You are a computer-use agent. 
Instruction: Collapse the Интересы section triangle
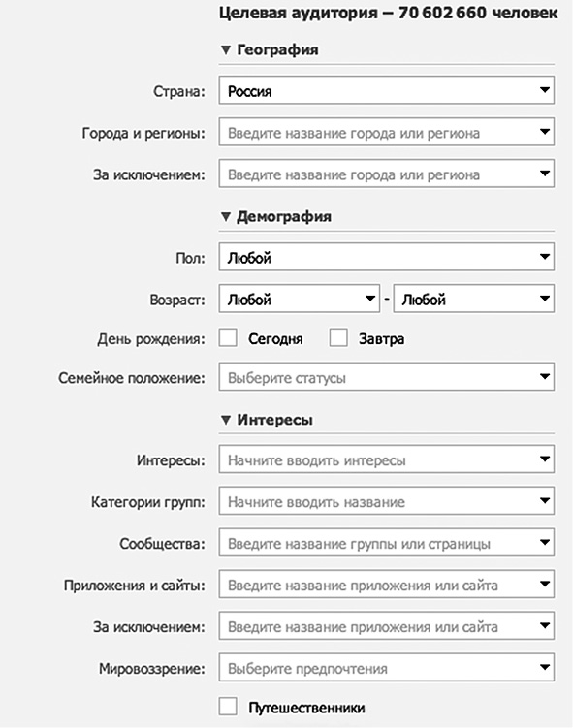[x=226, y=420]
